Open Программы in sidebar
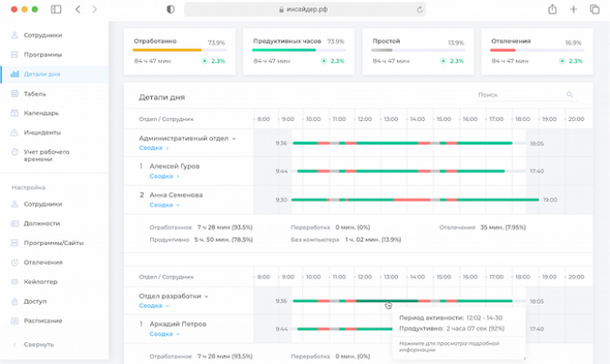This screenshot has width=610, height=364. tap(43, 55)
